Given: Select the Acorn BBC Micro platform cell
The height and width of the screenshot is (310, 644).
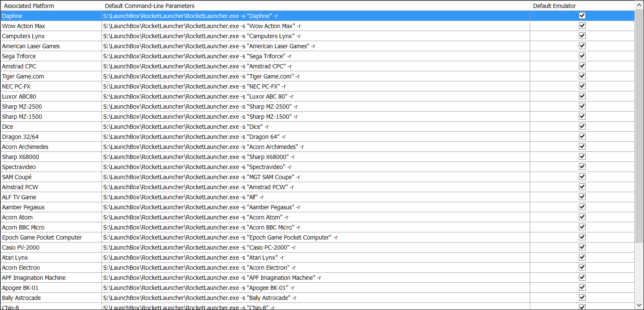Looking at the screenshot, I should 51,227.
